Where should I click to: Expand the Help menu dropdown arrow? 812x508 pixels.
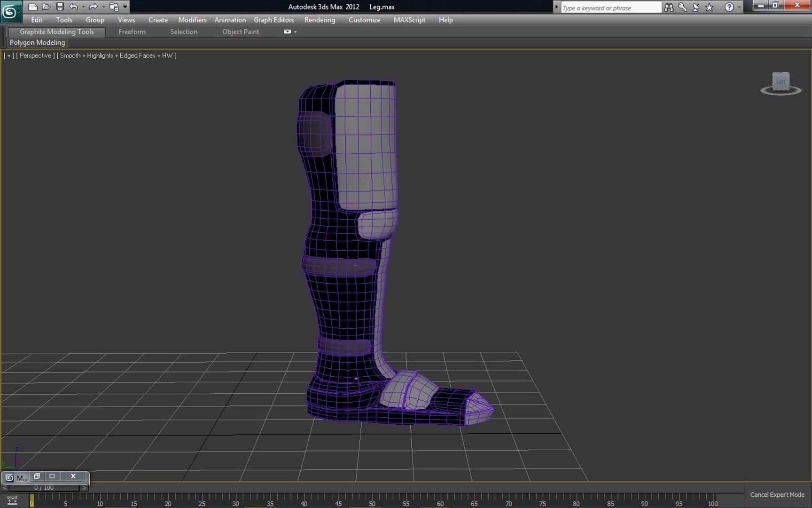click(739, 7)
